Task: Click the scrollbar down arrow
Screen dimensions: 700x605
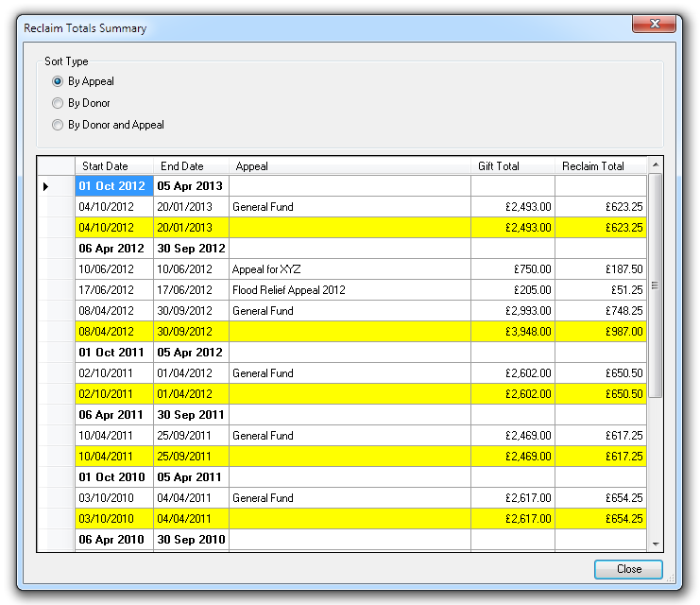Action: [x=656, y=544]
